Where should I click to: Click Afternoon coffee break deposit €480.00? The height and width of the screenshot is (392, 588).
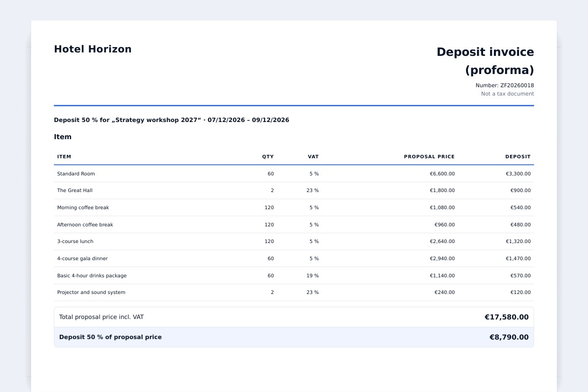(x=520, y=224)
